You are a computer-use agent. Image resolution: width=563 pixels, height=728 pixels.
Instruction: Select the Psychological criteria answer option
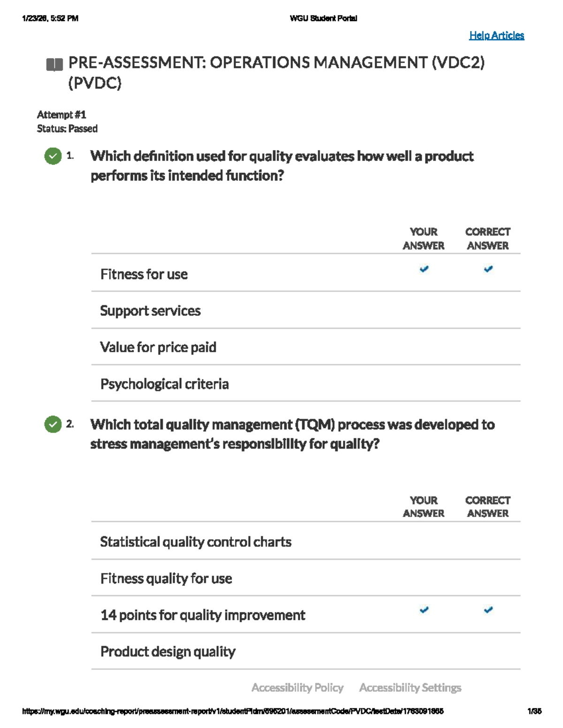tap(164, 384)
